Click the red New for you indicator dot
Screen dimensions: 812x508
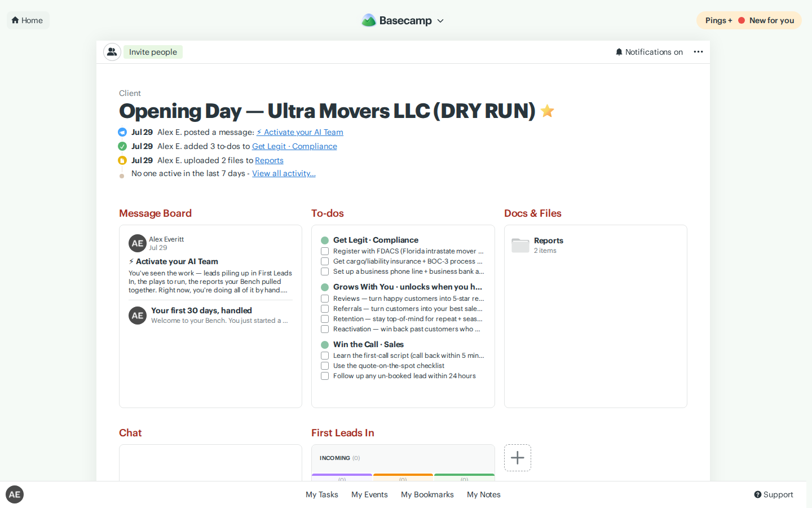[742, 20]
